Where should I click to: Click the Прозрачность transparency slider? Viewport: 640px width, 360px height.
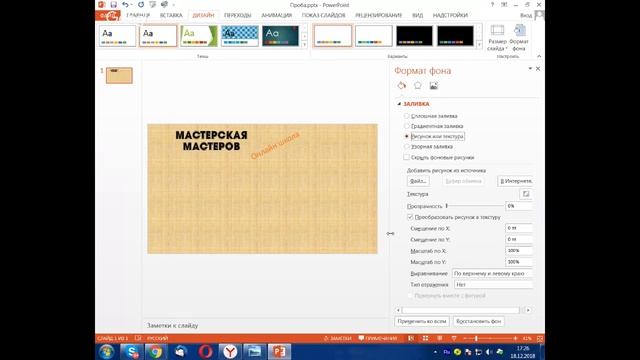tap(475, 206)
